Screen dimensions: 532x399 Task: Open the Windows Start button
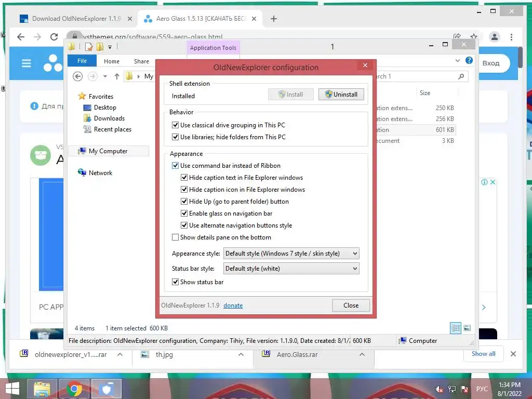(12, 389)
